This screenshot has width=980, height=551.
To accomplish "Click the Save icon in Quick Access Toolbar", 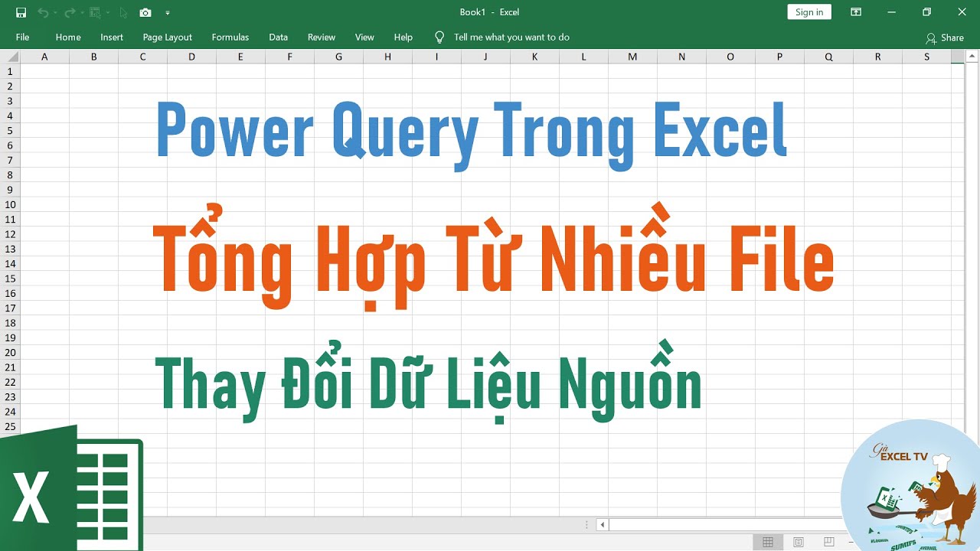I will 21,12.
